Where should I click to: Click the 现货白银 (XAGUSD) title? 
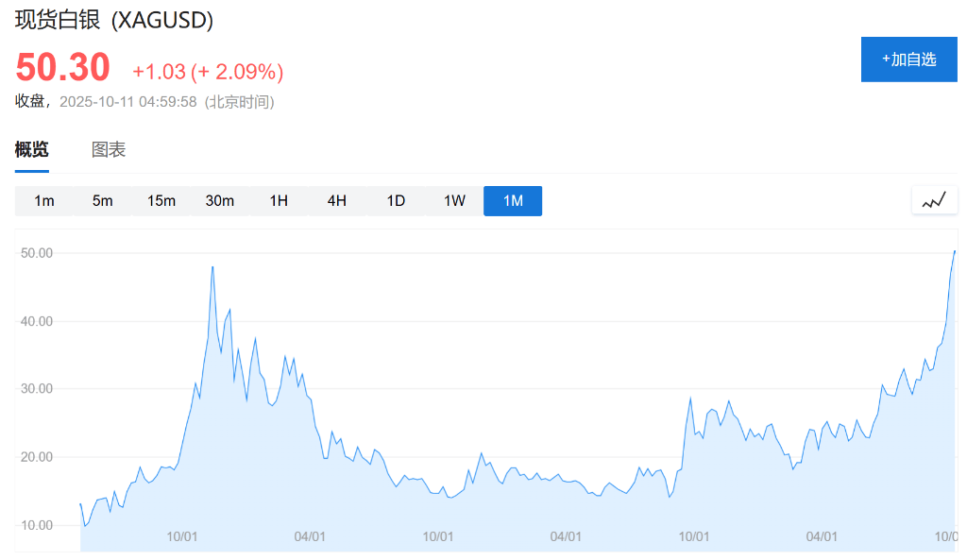coord(114,20)
